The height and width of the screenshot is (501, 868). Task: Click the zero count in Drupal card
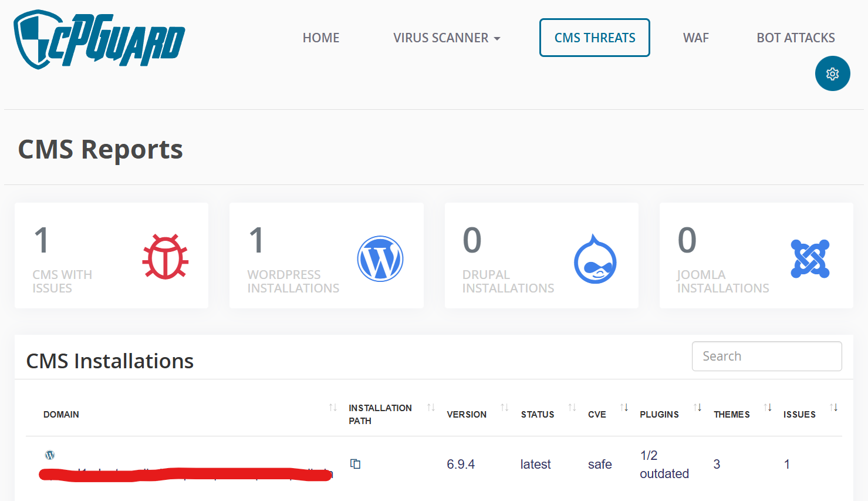472,240
